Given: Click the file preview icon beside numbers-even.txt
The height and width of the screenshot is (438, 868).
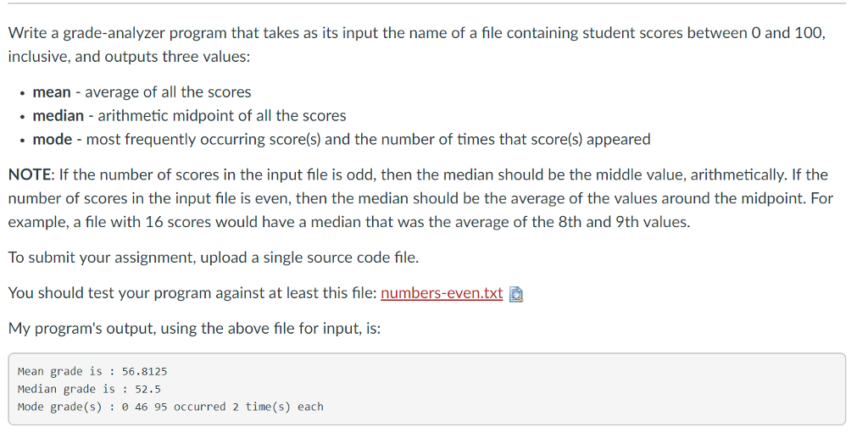Looking at the screenshot, I should tap(516, 294).
